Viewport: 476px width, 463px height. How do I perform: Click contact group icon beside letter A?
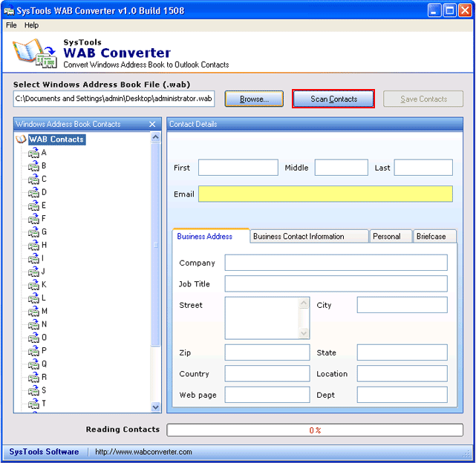click(33, 153)
